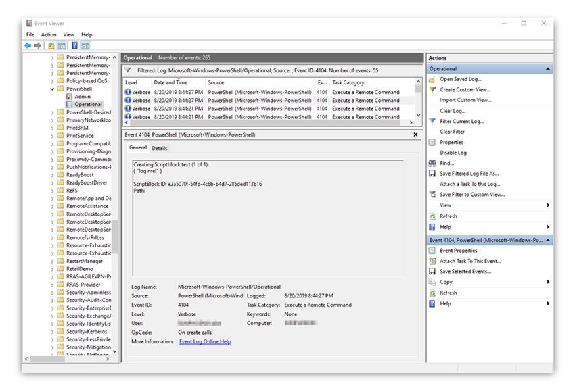Click the Find binoculars icon
Image resolution: width=575 pixels, height=392 pixels.
tap(432, 164)
